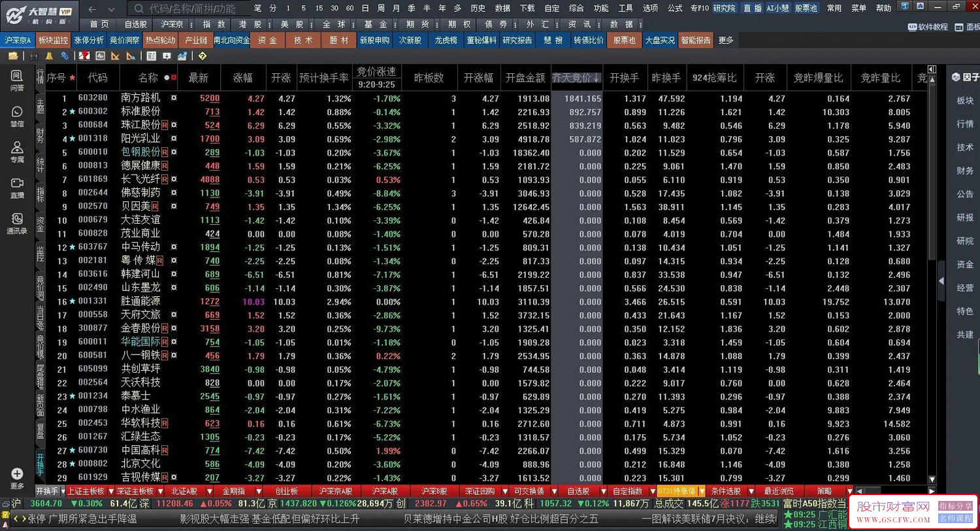Viewport: 980px width, 531px height.
Task: Click the 面板 panel button at top right
Action: click(x=968, y=27)
